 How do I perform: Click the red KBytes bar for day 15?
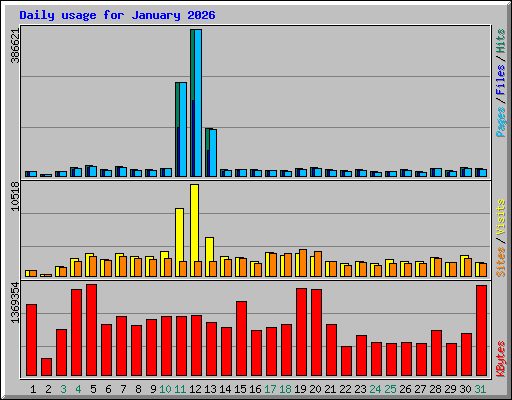(242, 339)
